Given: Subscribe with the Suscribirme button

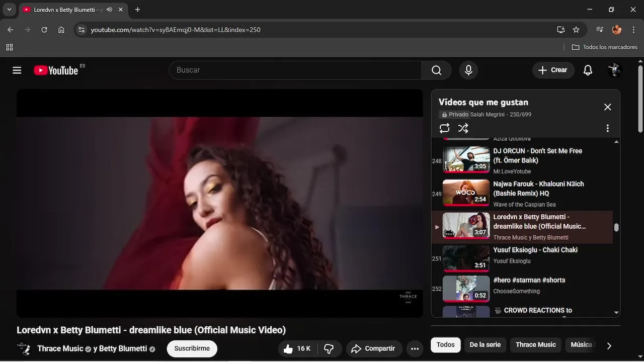Looking at the screenshot, I should click(x=192, y=348).
